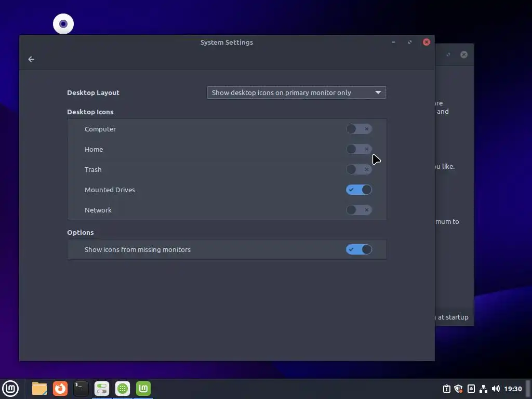Click the Trash row label
Viewport: 532px width, 399px height.
(93, 170)
